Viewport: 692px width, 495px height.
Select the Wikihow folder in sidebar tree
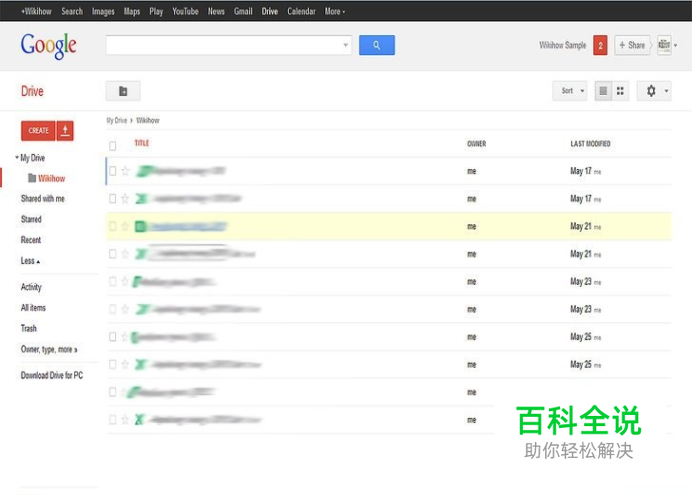(x=51, y=178)
